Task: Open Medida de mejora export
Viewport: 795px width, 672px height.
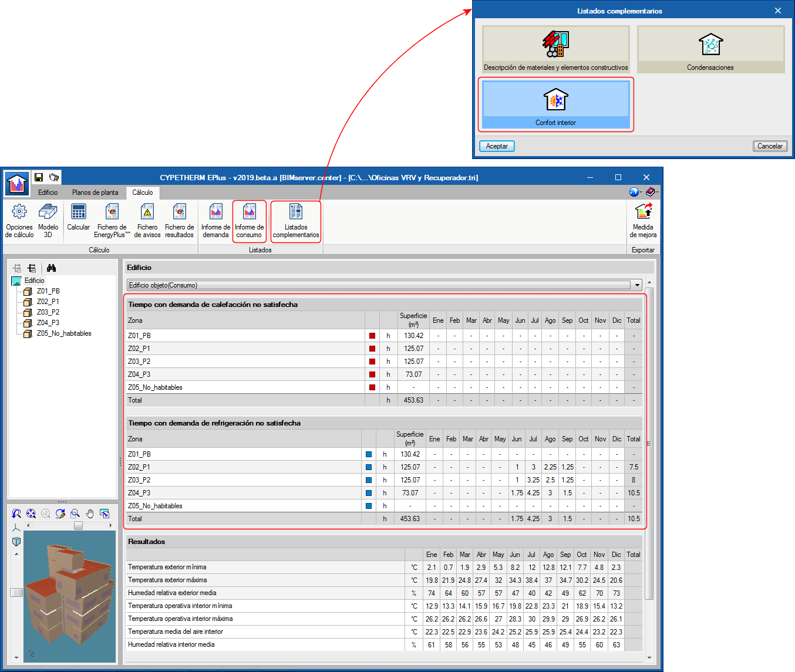Action: 643,221
